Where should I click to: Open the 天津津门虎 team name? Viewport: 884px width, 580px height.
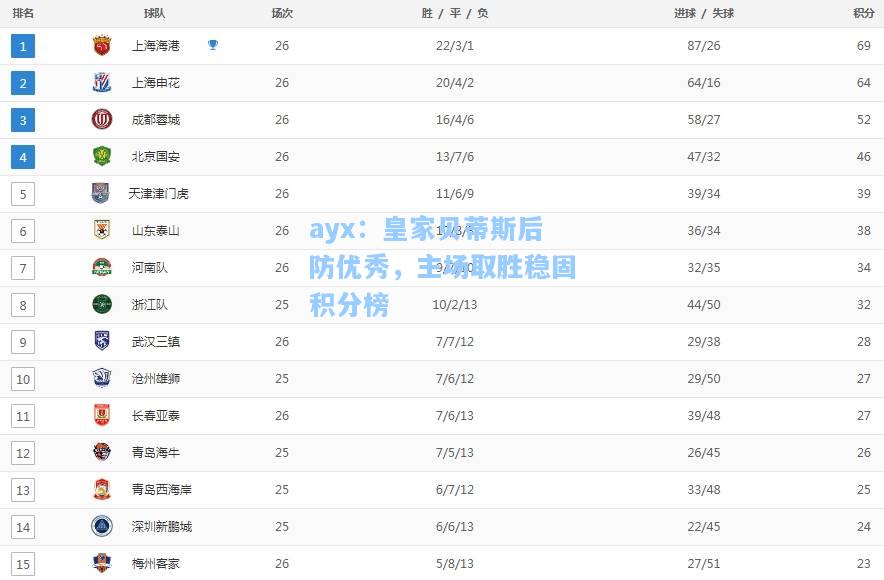click(x=158, y=193)
